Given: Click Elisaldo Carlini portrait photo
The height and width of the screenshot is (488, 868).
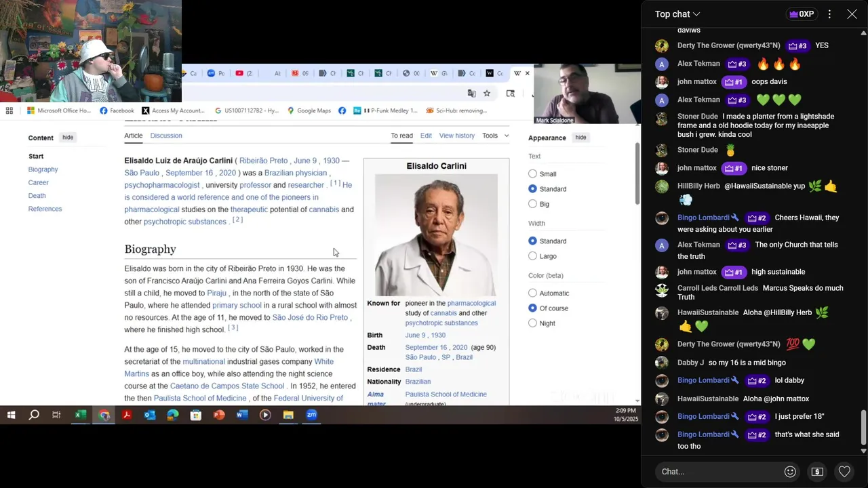Looking at the screenshot, I should point(436,235).
